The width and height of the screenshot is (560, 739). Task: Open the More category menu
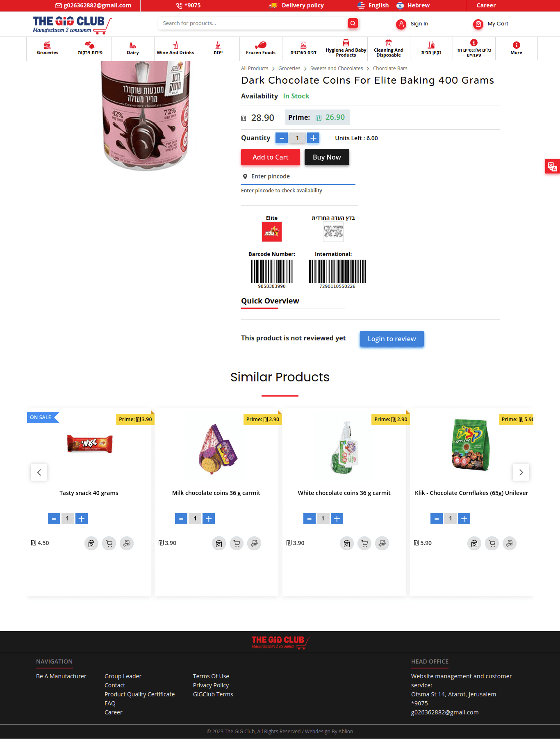click(517, 48)
